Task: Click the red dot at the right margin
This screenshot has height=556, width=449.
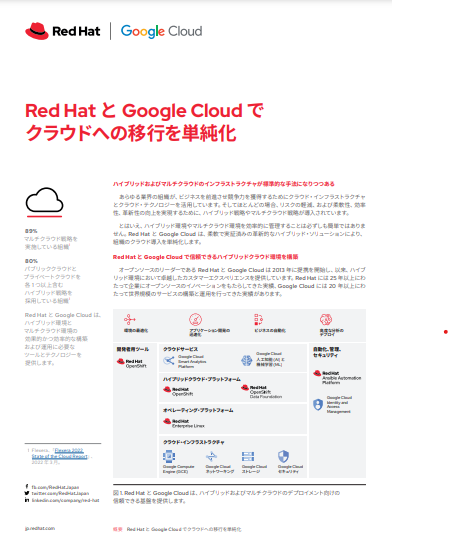Action: pos(445,332)
